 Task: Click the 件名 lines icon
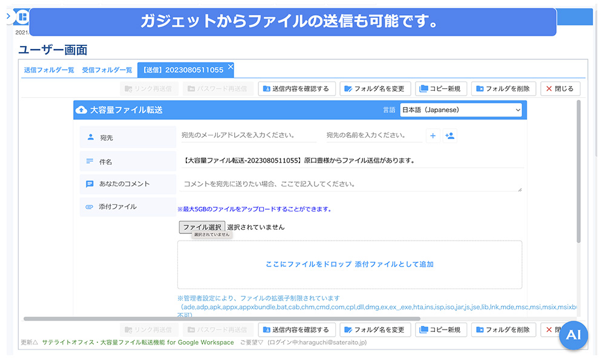pos(90,161)
